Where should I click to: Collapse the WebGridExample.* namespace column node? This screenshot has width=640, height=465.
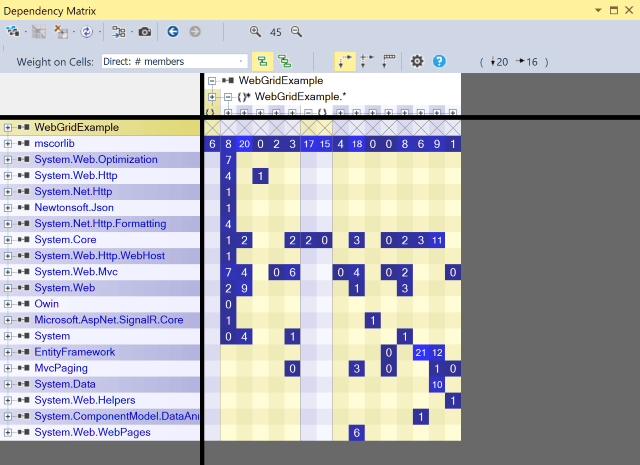point(228,97)
